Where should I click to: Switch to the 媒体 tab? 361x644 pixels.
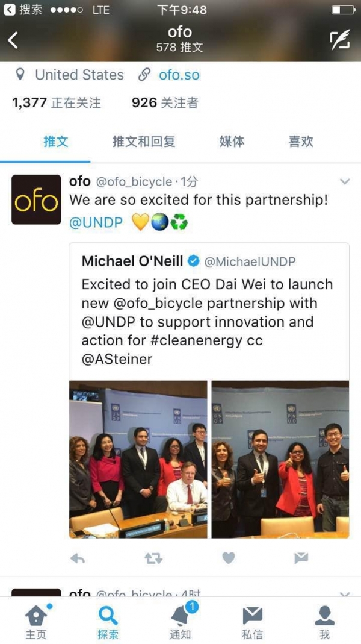coord(232,142)
